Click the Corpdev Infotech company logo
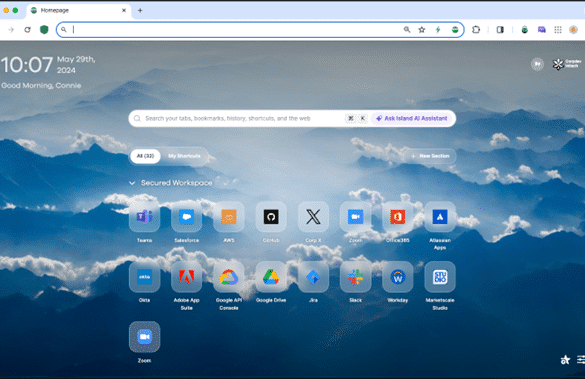585x379 pixels. click(x=567, y=64)
